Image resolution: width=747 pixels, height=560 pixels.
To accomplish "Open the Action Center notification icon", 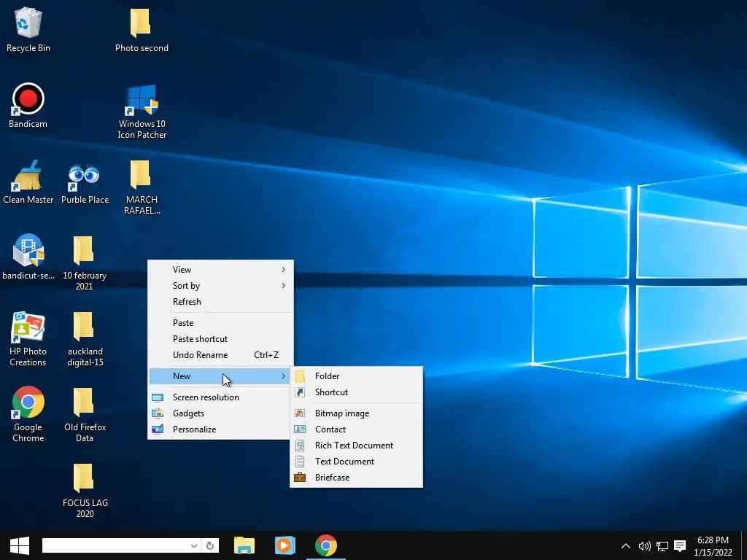I will tap(680, 546).
